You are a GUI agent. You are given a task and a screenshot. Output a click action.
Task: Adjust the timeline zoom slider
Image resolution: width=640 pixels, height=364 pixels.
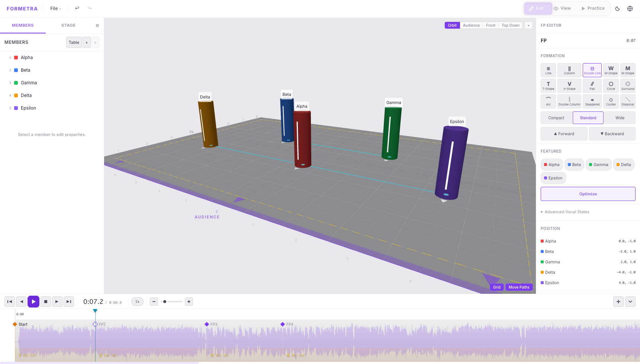165,302
